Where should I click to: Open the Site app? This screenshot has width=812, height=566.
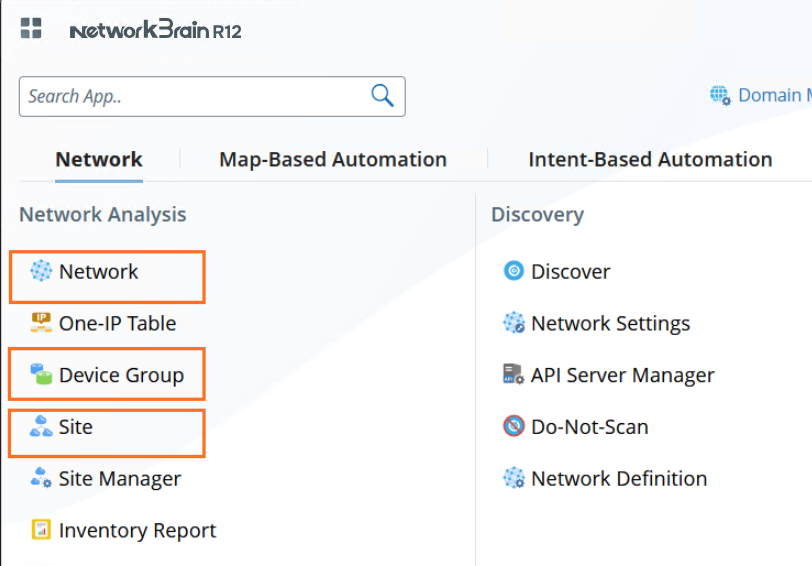click(x=75, y=427)
